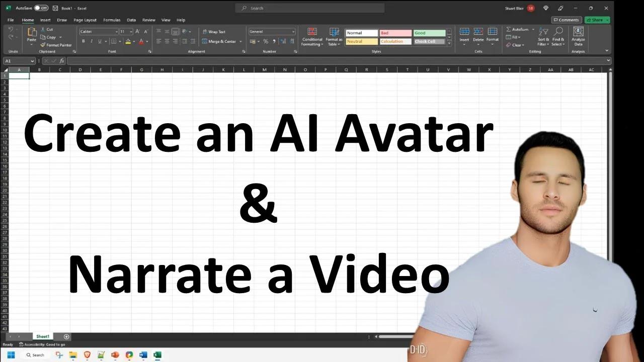Open the Merge & Center dropdown arrow

click(x=241, y=41)
